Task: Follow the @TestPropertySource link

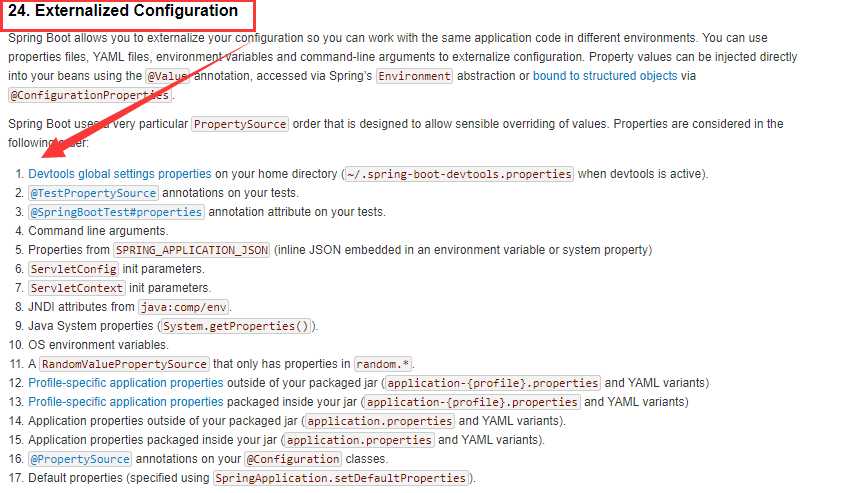Action: [93, 193]
